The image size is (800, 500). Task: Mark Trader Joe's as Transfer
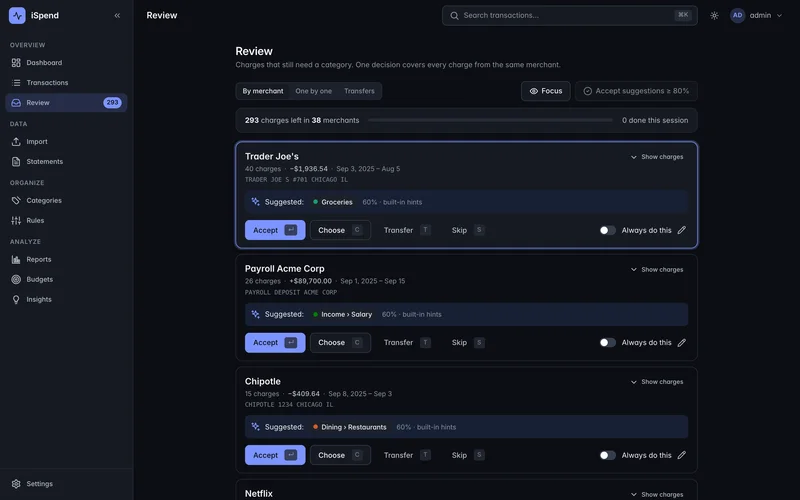(x=407, y=230)
